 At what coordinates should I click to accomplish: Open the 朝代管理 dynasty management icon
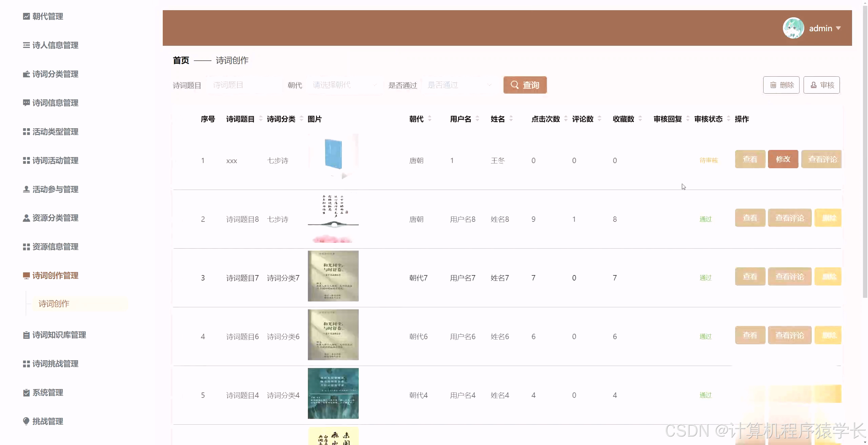[26, 16]
